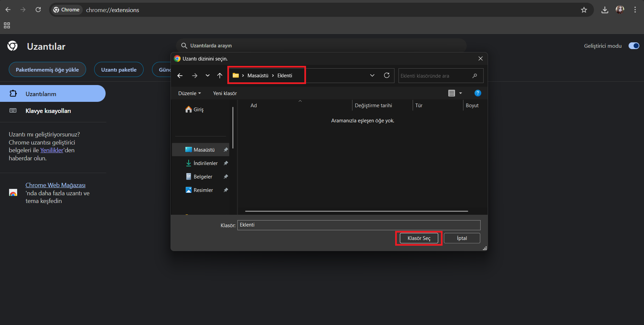Reload the Chrome extensions page
This screenshot has width=644, height=325.
click(38, 10)
